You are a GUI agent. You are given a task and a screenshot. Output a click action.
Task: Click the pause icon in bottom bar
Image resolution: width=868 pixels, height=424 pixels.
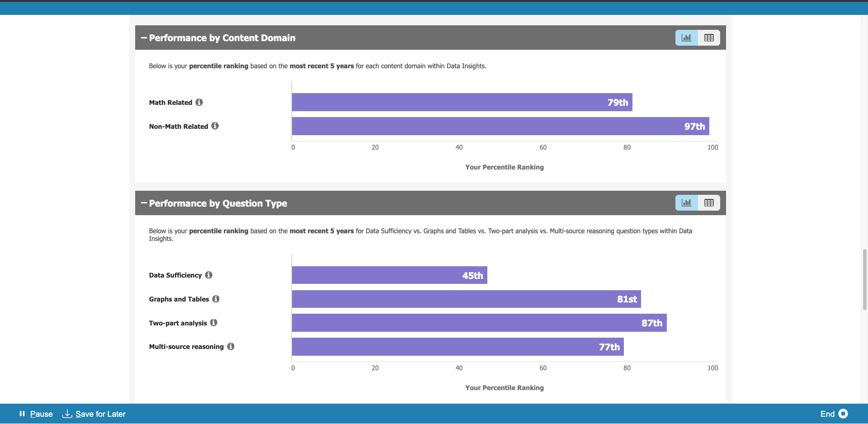[x=22, y=414]
